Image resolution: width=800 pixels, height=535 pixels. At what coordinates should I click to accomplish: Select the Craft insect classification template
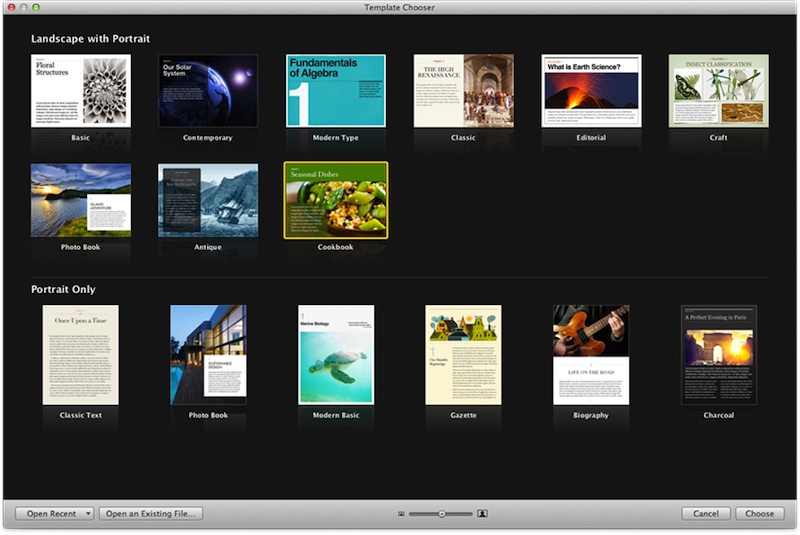pos(718,91)
